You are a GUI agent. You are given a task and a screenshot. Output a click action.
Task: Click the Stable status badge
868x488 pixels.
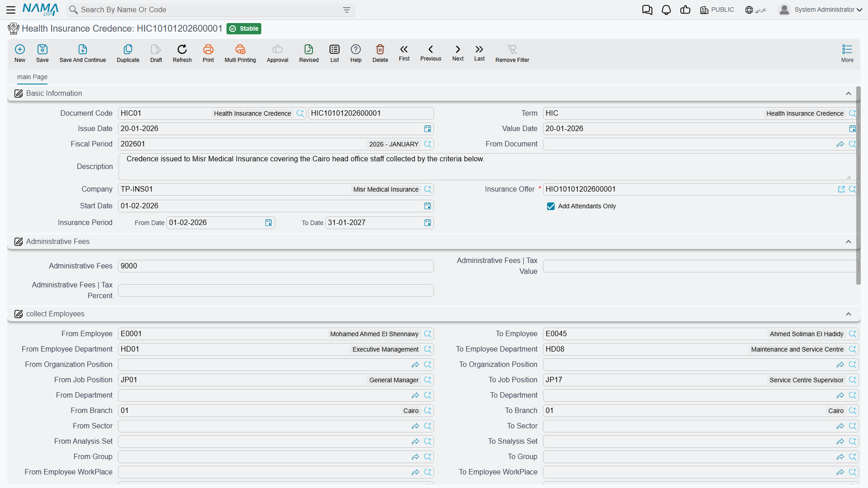tap(244, 28)
